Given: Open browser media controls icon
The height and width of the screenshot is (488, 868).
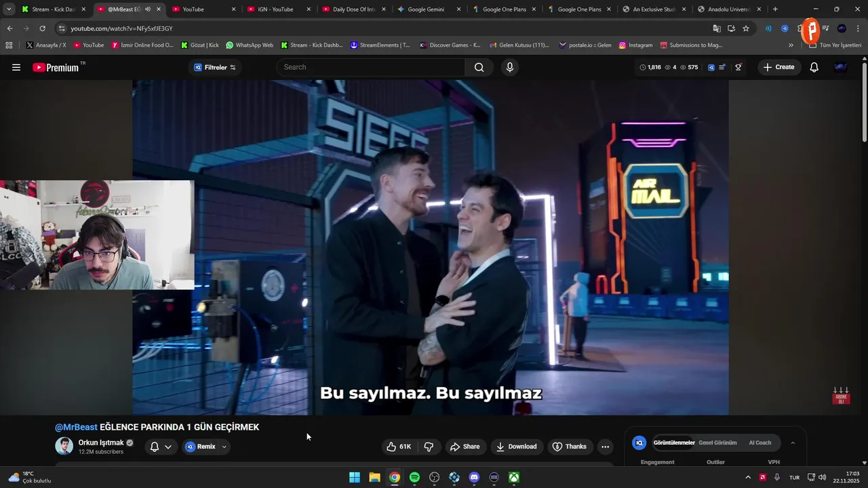Looking at the screenshot, I should 826,28.
